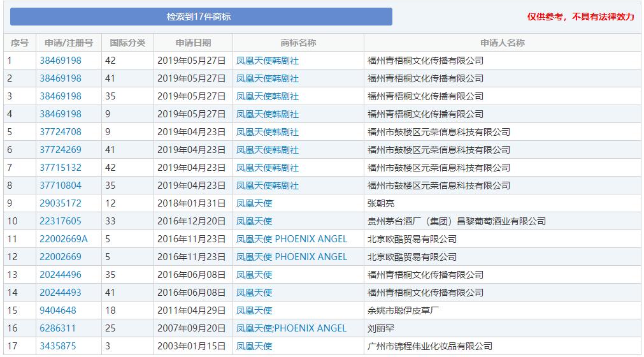Open 凤凰天使 trademark name in row 15

(x=254, y=310)
